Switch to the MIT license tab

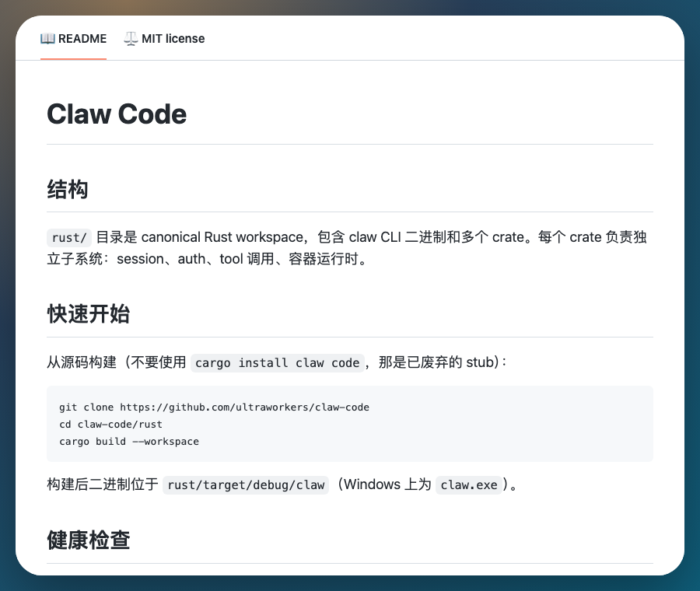[164, 39]
